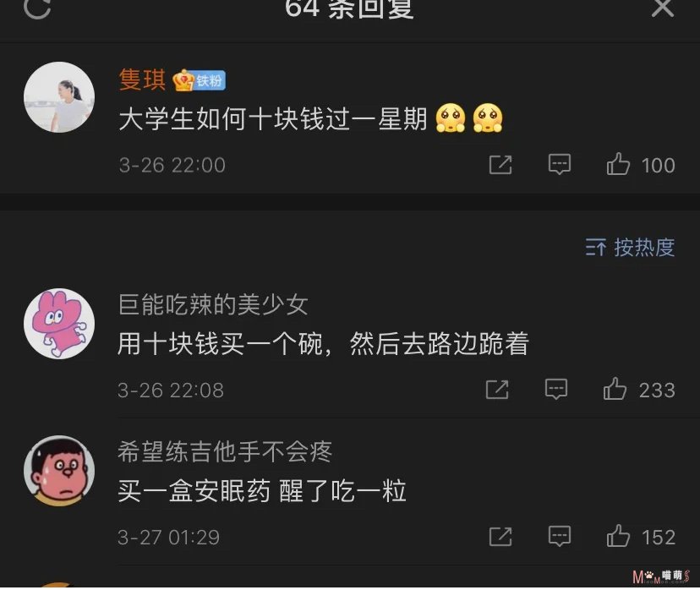This screenshot has height=590, width=700.
Task: Open the 按热度 sort order selector
Action: 630,248
